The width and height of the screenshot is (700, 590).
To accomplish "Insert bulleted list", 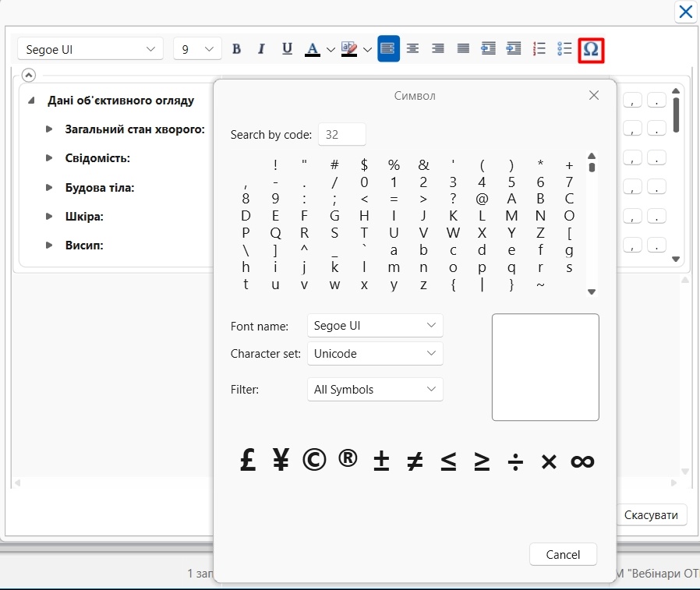I will click(564, 48).
